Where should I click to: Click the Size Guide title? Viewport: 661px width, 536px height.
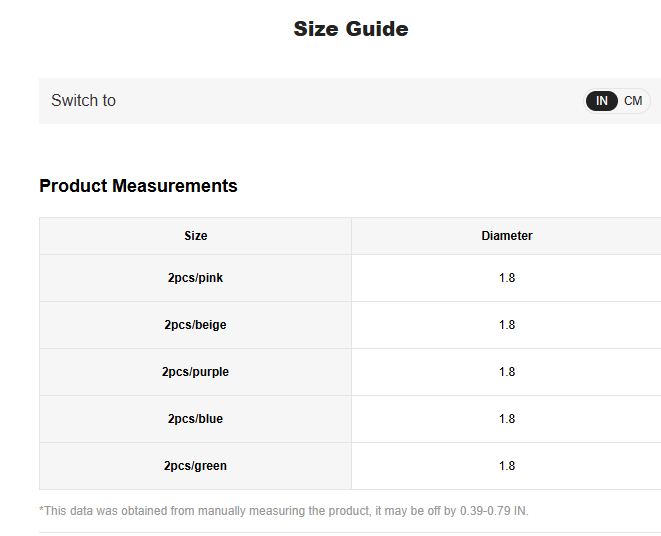[350, 29]
